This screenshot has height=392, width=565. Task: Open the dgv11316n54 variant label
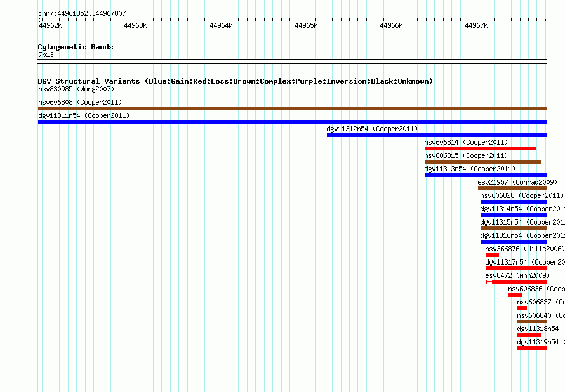click(522, 235)
